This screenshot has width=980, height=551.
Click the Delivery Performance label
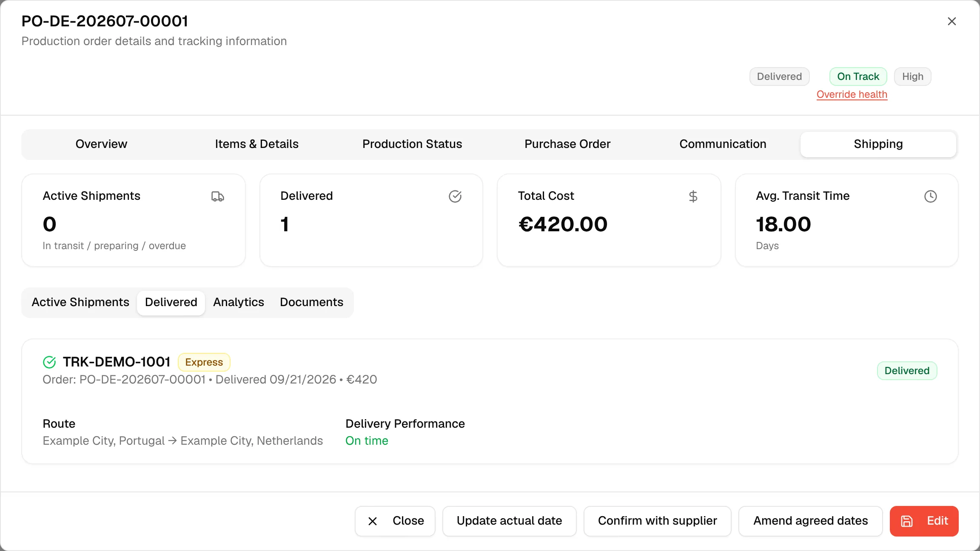click(405, 424)
